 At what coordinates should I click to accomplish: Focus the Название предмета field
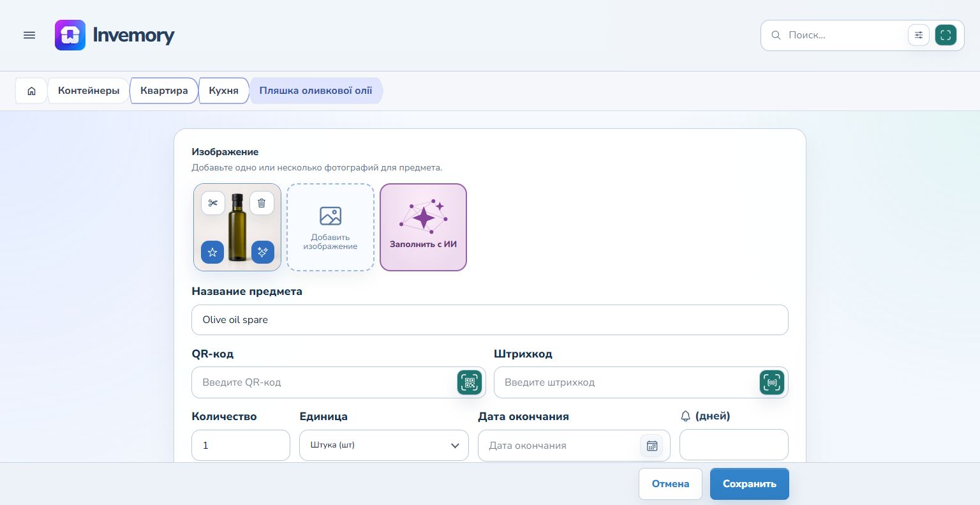[490, 320]
